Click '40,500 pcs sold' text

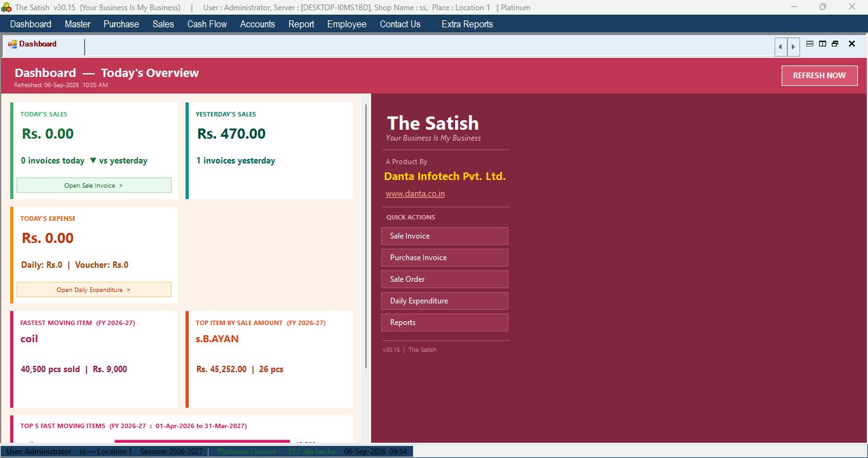click(50, 369)
